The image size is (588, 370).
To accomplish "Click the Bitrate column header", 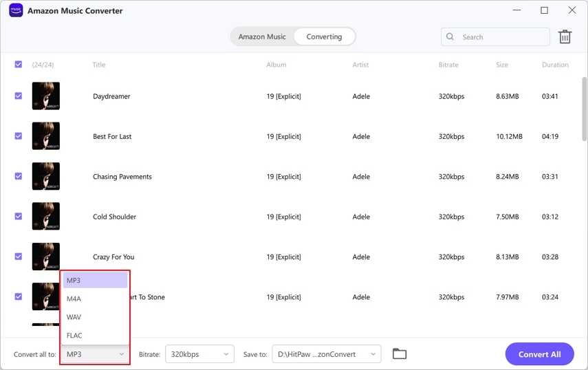I will [x=448, y=65].
